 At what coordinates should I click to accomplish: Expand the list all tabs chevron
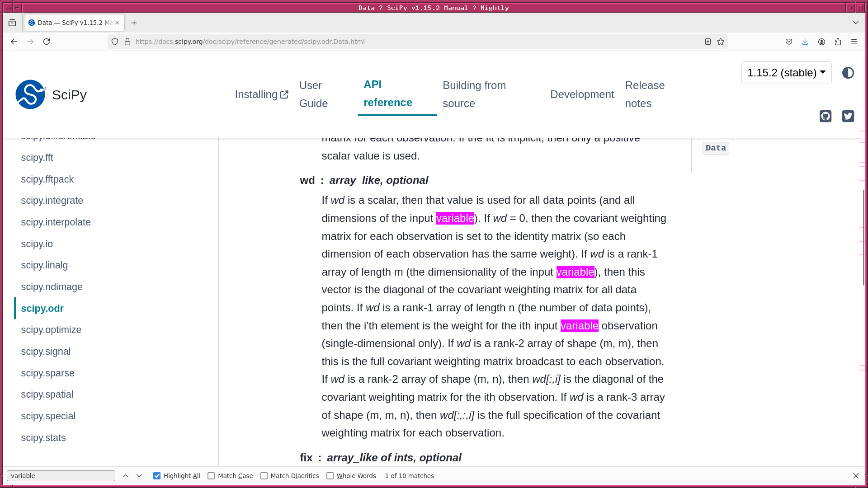[856, 23]
